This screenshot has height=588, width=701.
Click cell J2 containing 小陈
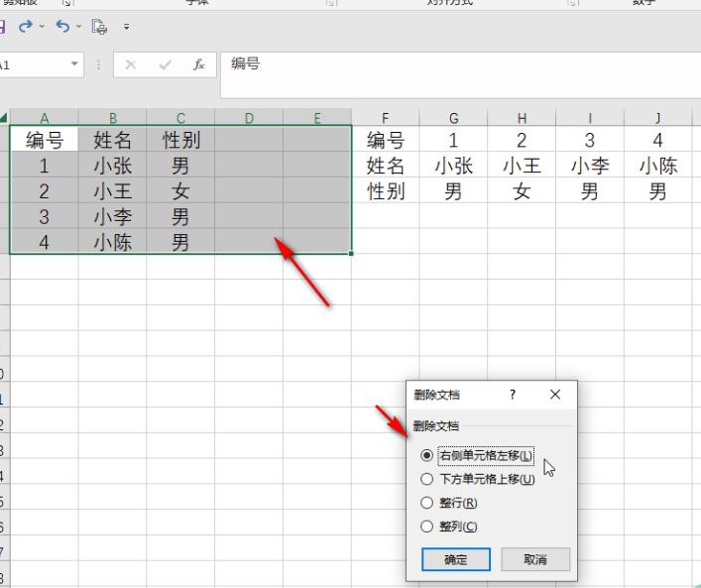click(x=658, y=165)
